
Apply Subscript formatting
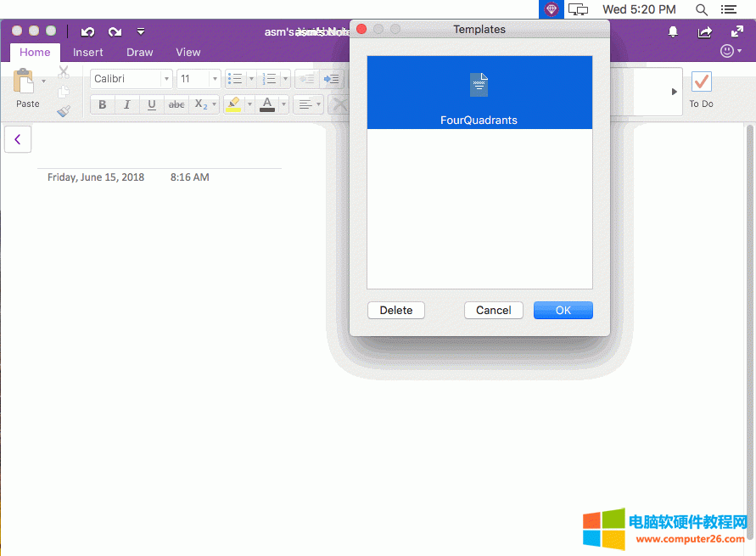click(200, 104)
